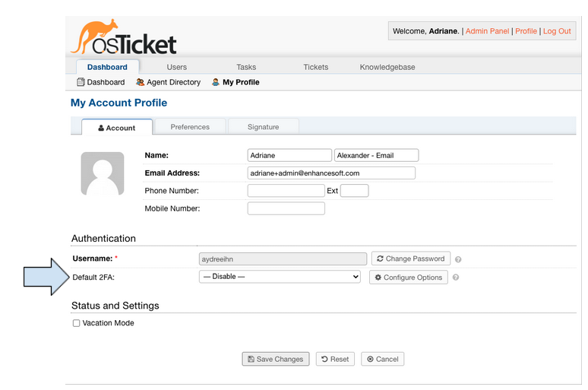This screenshot has width=588, height=390.
Task: Expand the Default 2FA dropdown
Action: coord(279,277)
